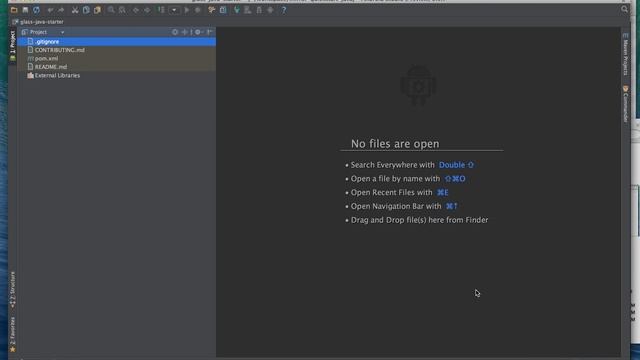The height and width of the screenshot is (360, 640).
Task: Open the run configuration dropdown
Action: (x=174, y=10)
